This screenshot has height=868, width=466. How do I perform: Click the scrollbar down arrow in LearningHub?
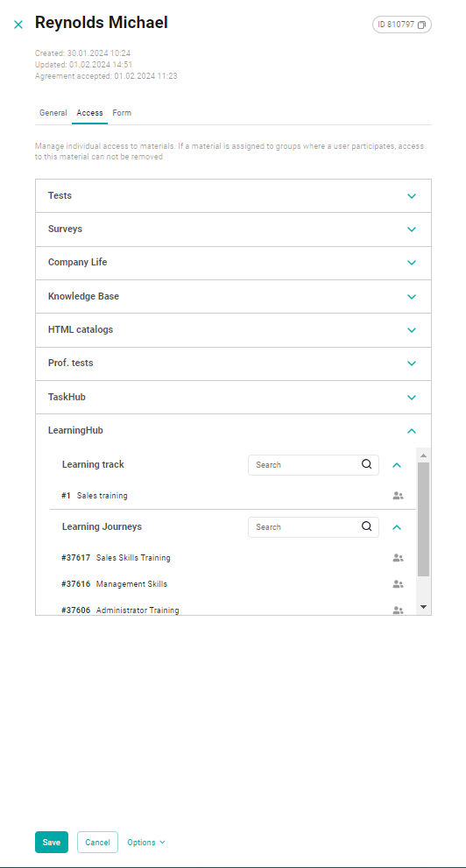pos(423,607)
